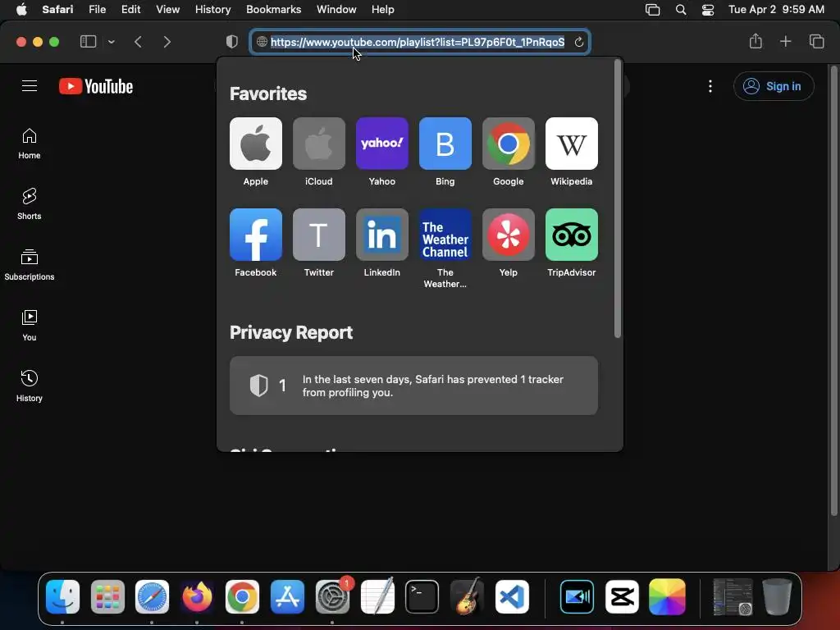The image size is (840, 630).
Task: Open YouTube settings three-dot menu
Action: click(x=710, y=86)
